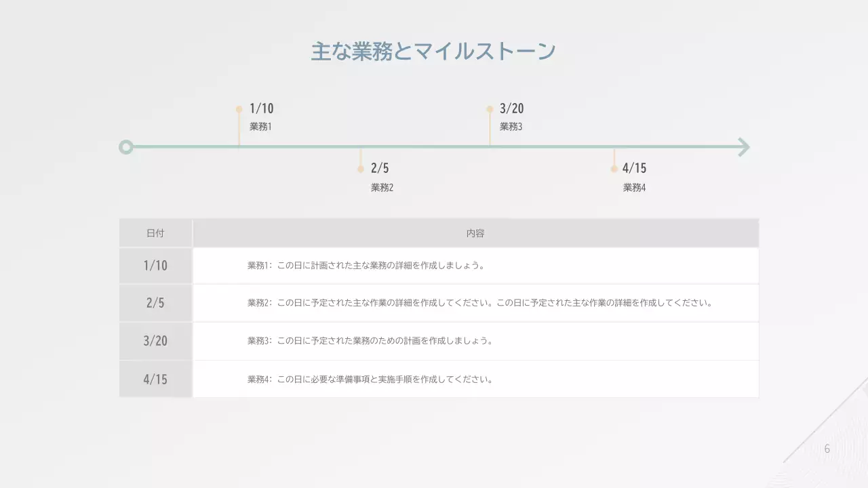This screenshot has height=488, width=868.
Task: Select the 3/20 milestone marker dot
Action: 490,108
